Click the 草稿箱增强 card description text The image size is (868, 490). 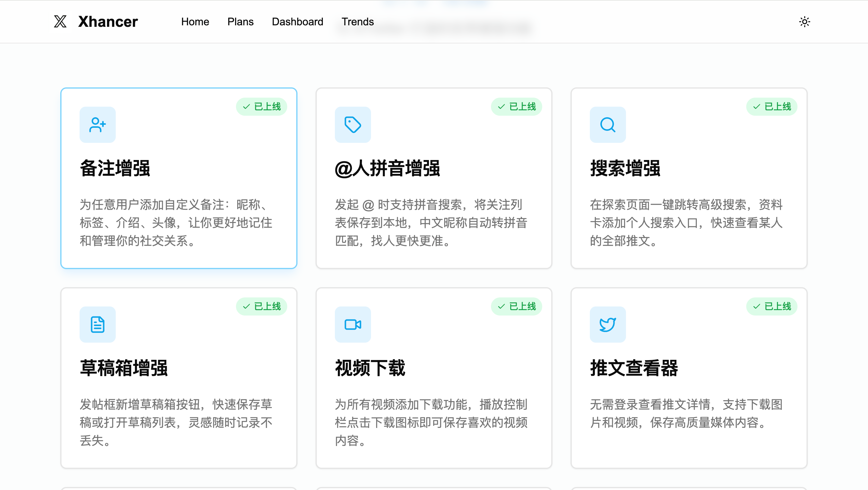click(175, 422)
